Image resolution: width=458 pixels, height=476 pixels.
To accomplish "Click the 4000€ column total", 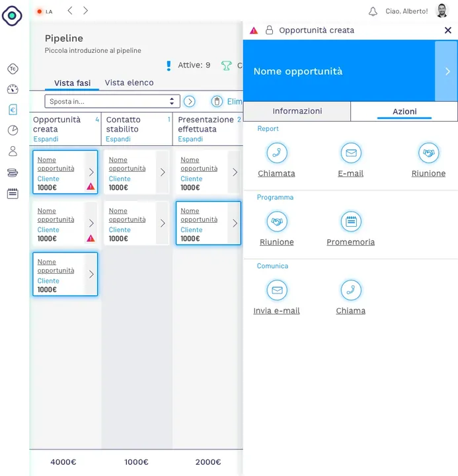I will (63, 461).
